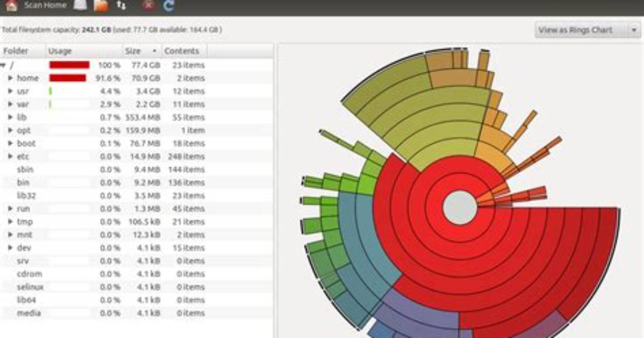Select the srv folder row
This screenshot has height=338, width=644.
tap(136, 261)
